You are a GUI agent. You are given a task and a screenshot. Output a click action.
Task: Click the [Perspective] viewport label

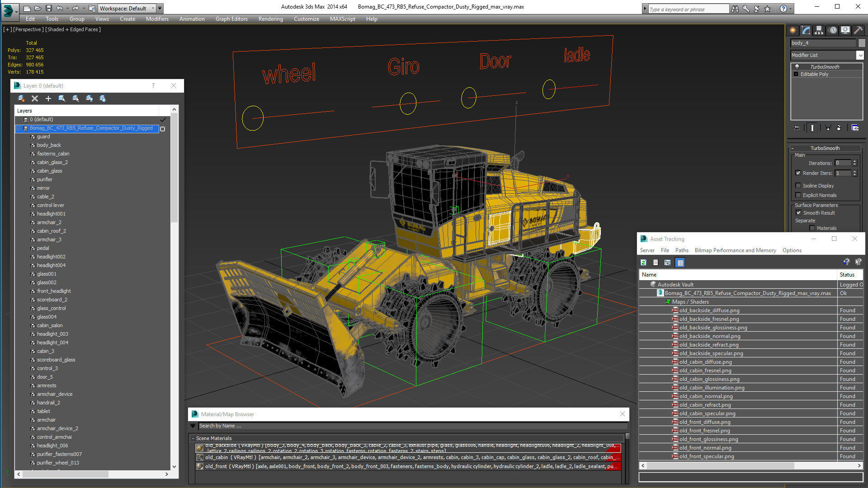(x=28, y=29)
